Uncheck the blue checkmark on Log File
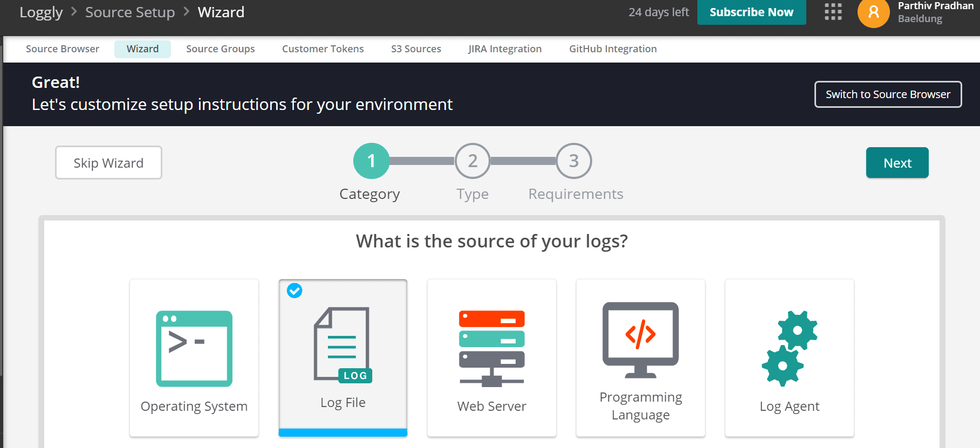This screenshot has width=980, height=448. (x=294, y=291)
